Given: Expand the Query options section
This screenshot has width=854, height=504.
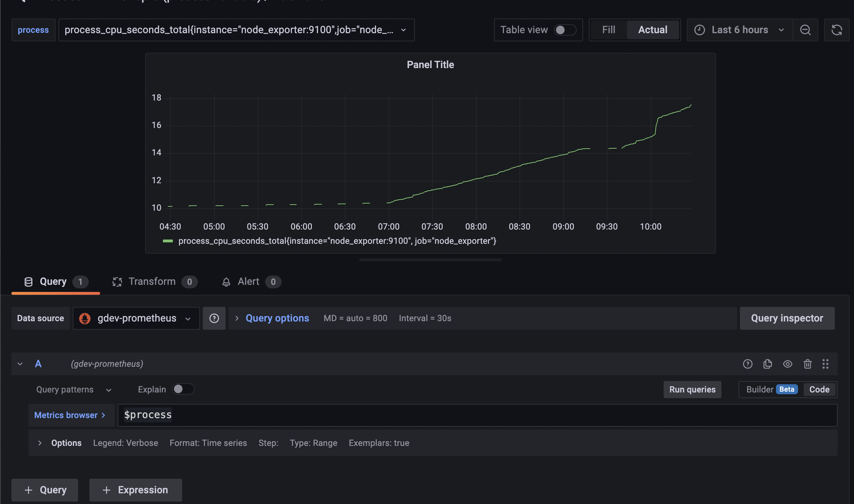Looking at the screenshot, I should coord(277,318).
